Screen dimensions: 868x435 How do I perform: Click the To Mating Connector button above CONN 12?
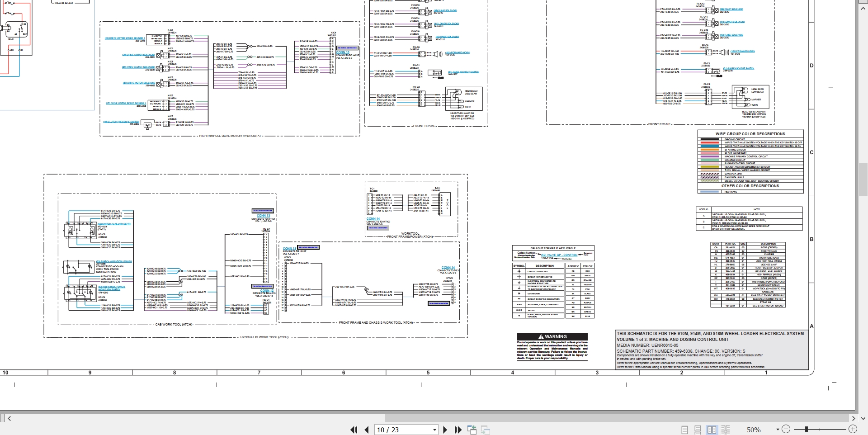click(262, 286)
